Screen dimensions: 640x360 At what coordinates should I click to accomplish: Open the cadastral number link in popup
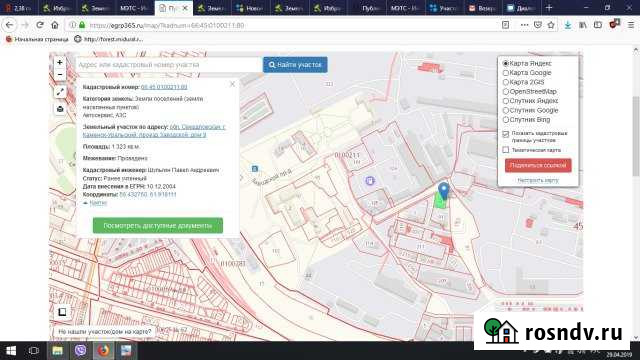click(164, 87)
